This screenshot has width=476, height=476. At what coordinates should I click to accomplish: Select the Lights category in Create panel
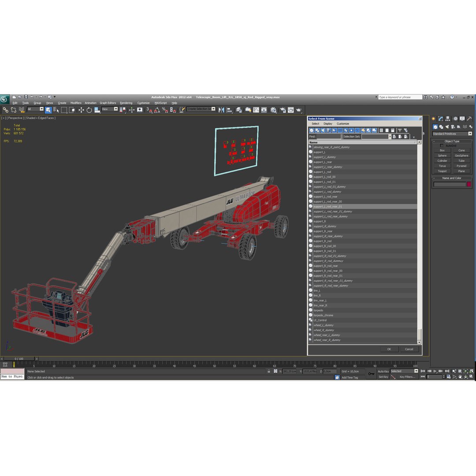447,126
